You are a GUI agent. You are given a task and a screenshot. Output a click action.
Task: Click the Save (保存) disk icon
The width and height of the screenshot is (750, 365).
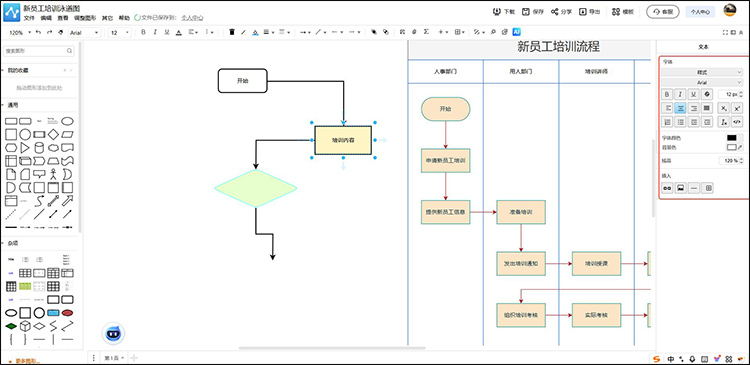click(526, 11)
